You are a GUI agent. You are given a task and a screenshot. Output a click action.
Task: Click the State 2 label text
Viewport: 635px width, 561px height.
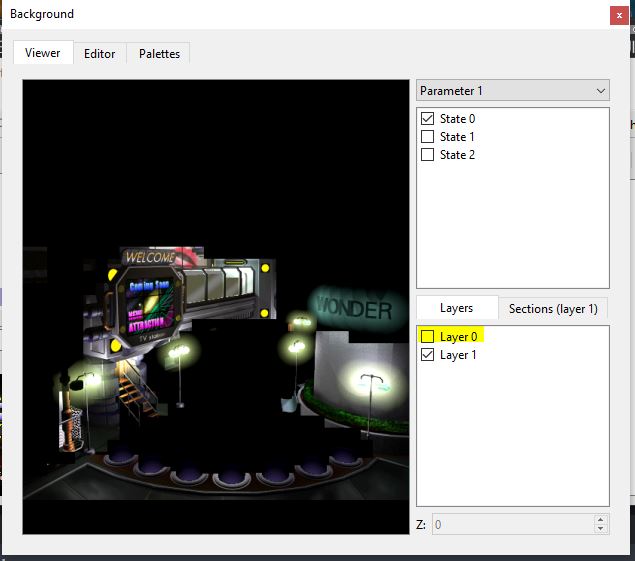pyautogui.click(x=457, y=154)
